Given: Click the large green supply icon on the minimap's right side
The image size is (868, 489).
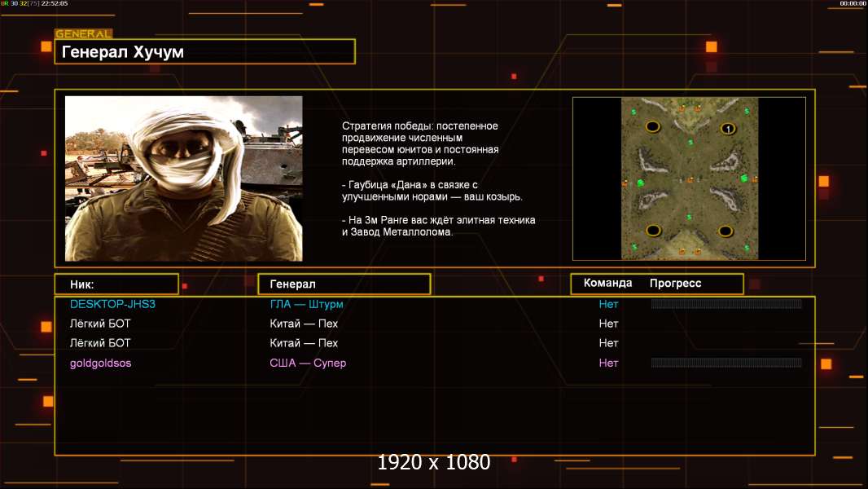Looking at the screenshot, I should 743,178.
